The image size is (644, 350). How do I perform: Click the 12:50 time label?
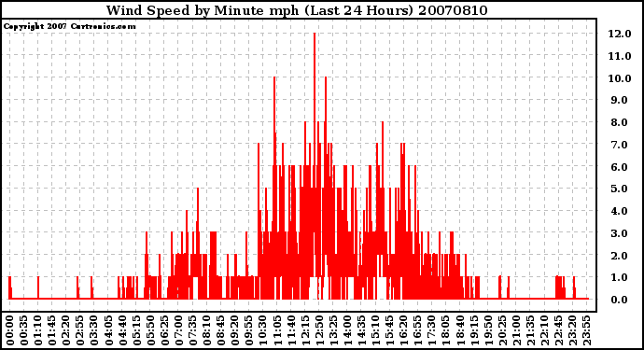319,330
